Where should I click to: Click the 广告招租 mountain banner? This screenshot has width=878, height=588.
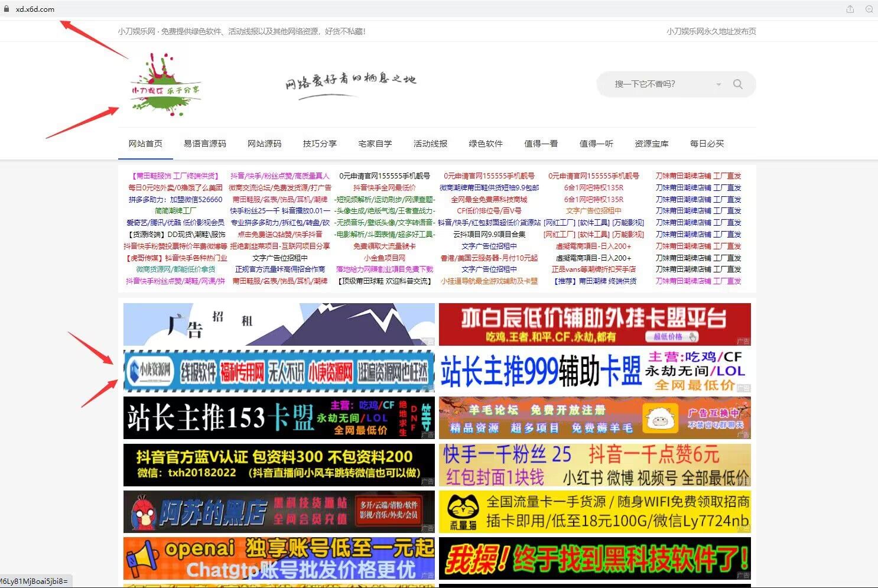279,324
